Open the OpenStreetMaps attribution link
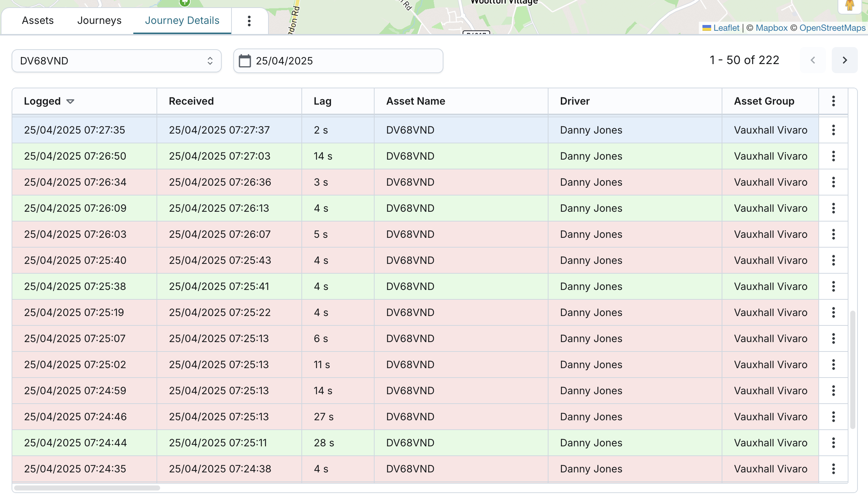This screenshot has height=501, width=868. (832, 28)
